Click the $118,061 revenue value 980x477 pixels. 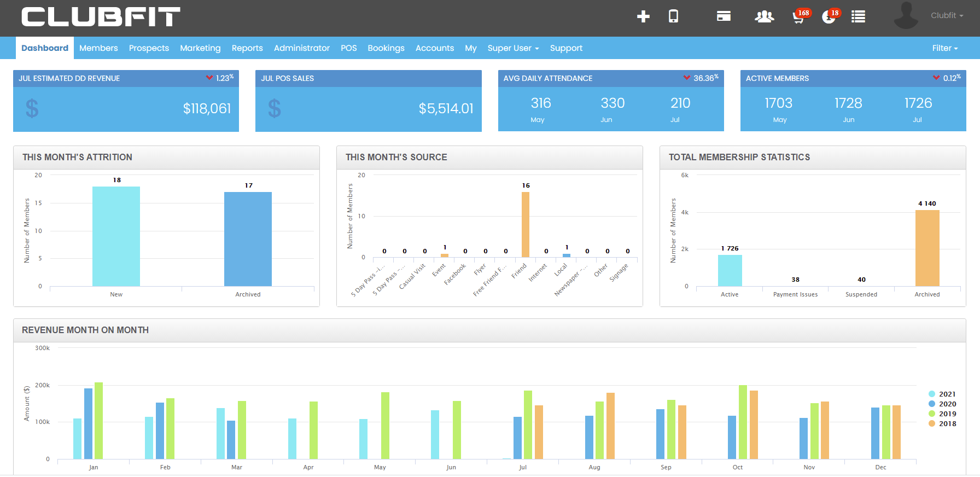point(207,108)
